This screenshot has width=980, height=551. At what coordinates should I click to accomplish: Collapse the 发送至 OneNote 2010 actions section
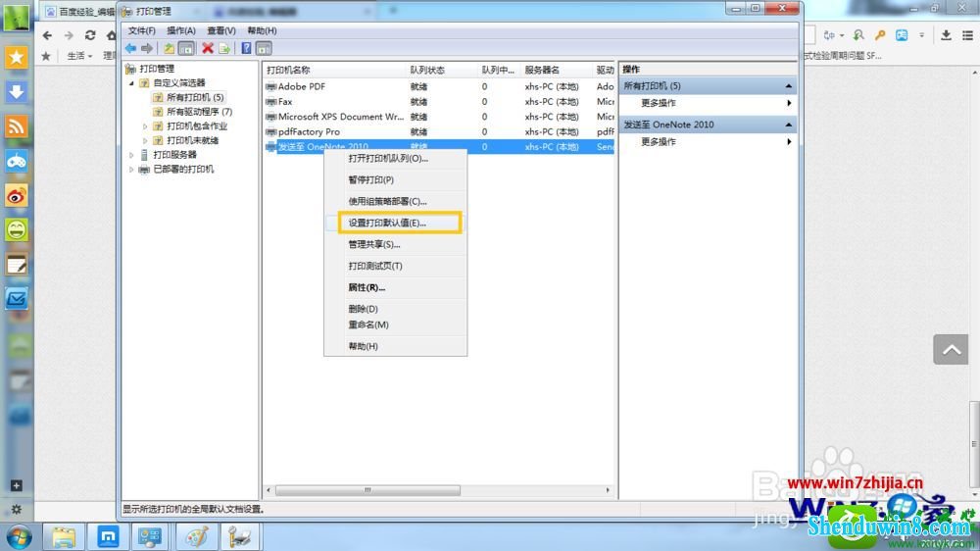pyautogui.click(x=789, y=125)
